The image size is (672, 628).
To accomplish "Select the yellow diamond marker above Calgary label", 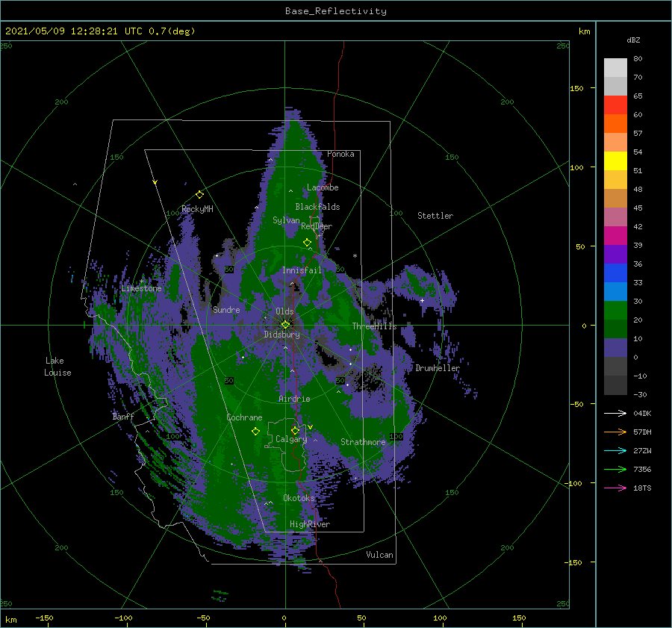I will [x=295, y=430].
